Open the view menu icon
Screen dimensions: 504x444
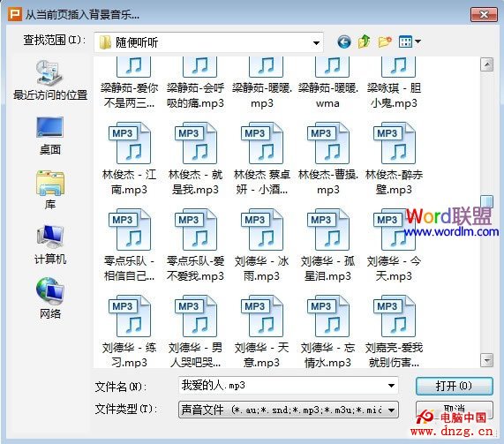point(410,41)
